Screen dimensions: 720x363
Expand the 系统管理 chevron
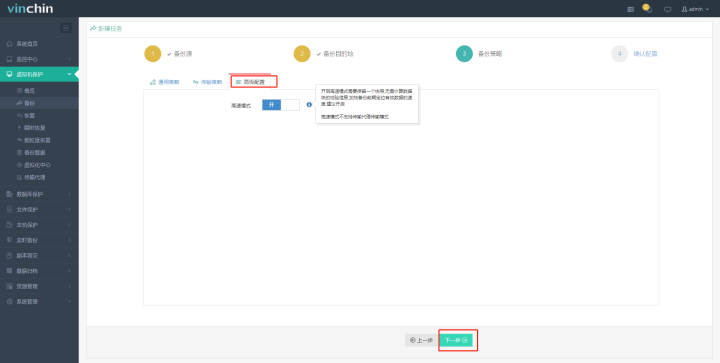(x=70, y=302)
